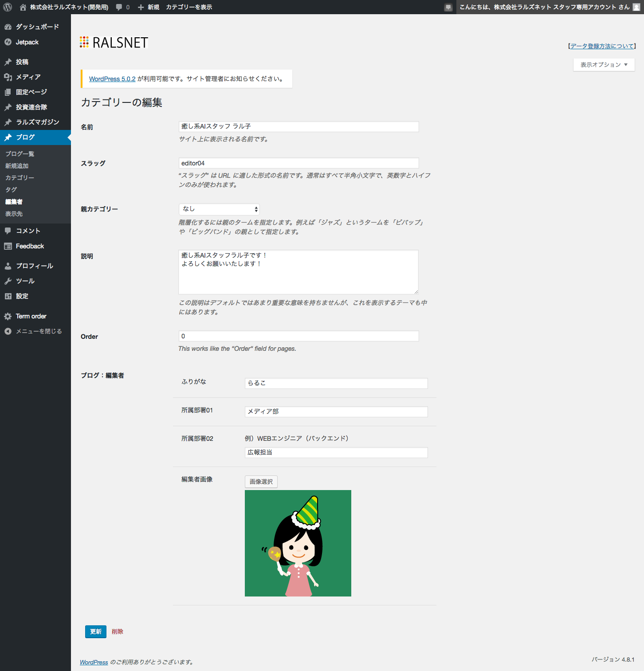Click the blue 更新 update button
The image size is (644, 671).
pos(95,632)
